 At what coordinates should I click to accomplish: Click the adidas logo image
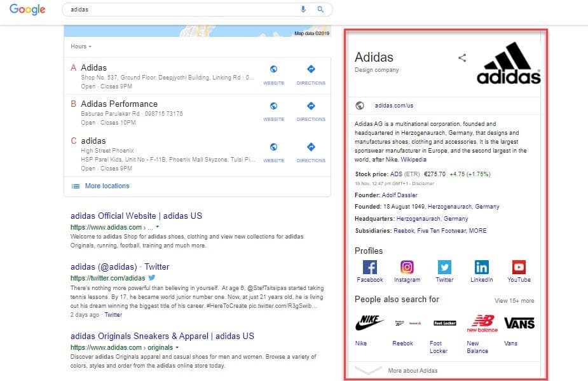[509, 63]
